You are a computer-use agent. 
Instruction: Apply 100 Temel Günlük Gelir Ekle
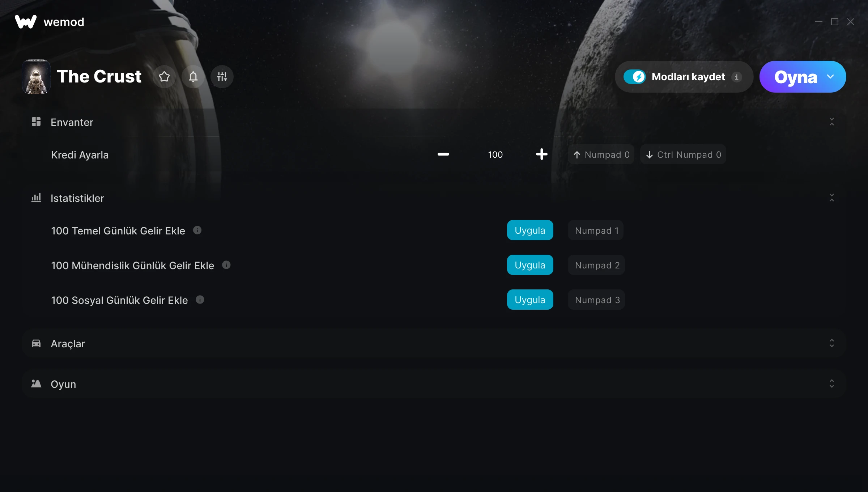(530, 230)
